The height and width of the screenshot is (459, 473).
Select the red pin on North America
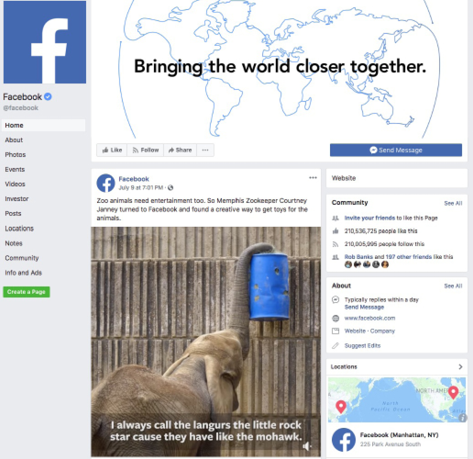[453, 392]
